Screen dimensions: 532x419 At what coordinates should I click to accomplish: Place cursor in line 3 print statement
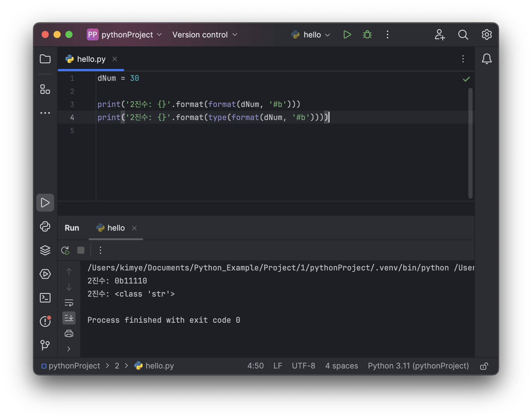point(199,104)
